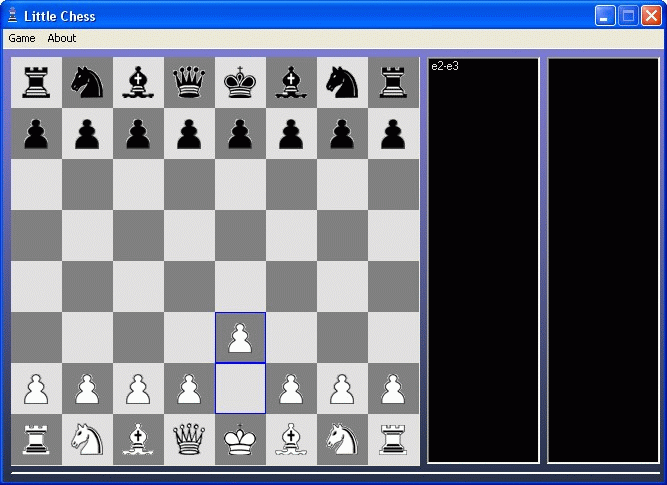This screenshot has height=485, width=667.
Task: Click the Little Chess title bar icon
Action: (x=13, y=15)
